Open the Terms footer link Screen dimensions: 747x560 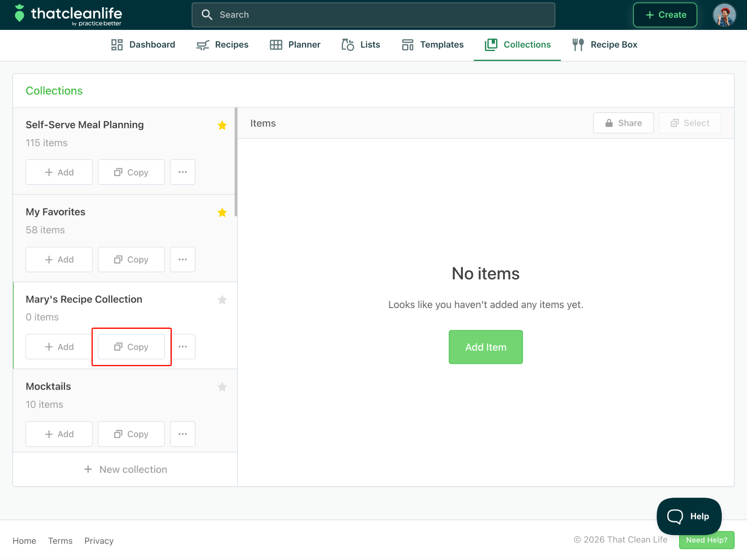(60, 541)
